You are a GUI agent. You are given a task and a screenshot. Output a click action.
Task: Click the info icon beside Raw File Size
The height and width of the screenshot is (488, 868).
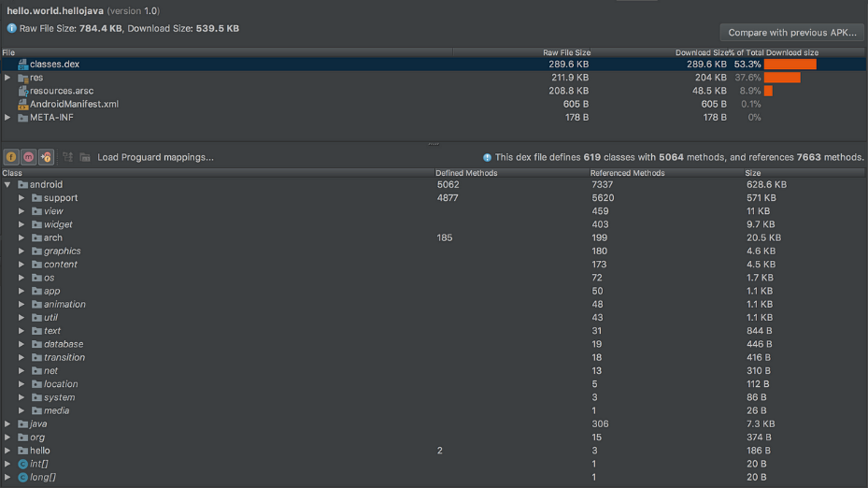(11, 28)
